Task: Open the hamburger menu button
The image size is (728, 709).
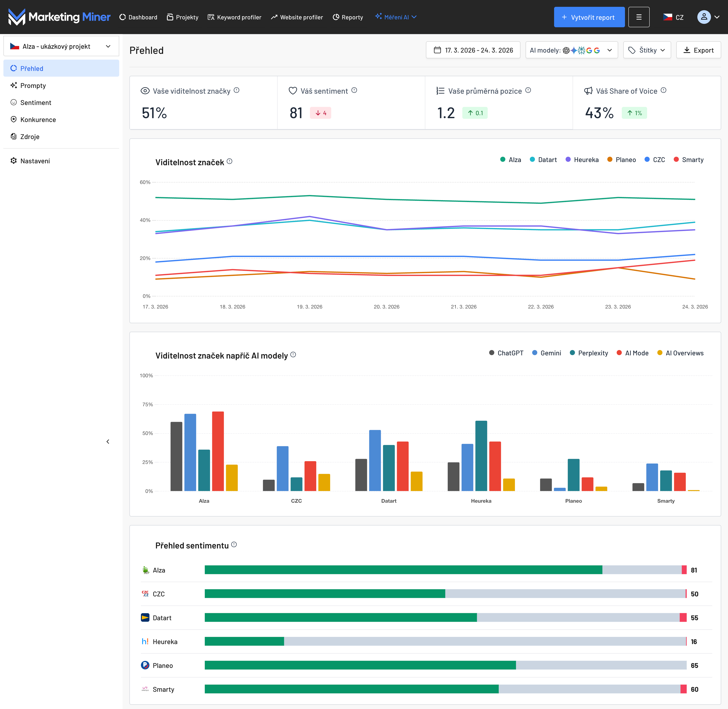Action: coord(639,17)
